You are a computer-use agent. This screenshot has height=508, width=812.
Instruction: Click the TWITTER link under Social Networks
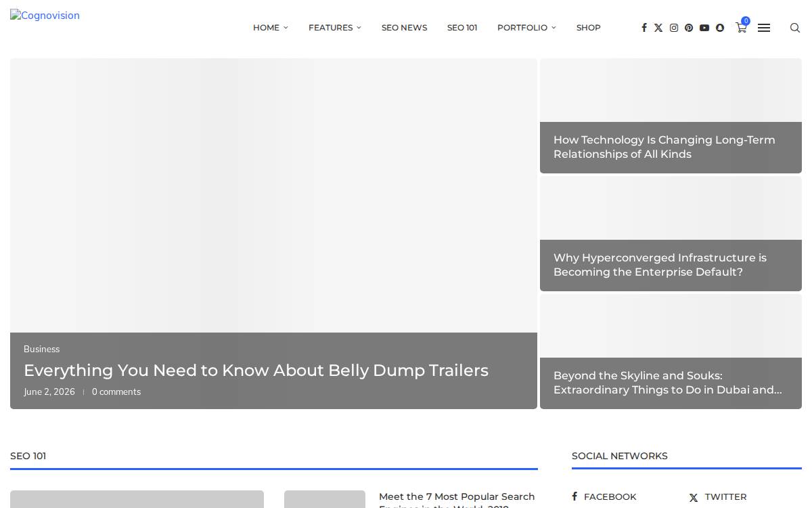(x=717, y=496)
